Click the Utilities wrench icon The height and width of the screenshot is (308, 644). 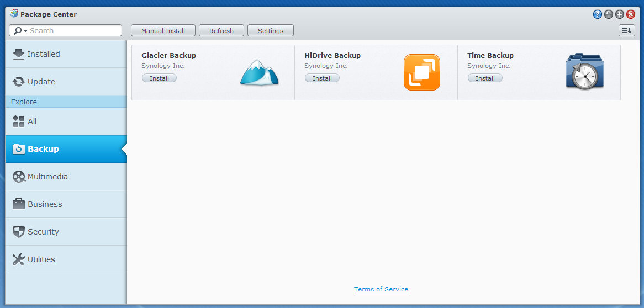[19, 259]
